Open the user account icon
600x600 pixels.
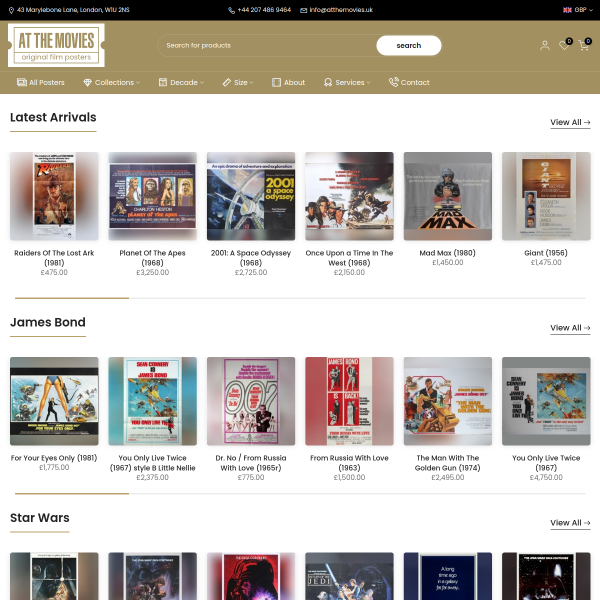click(545, 46)
